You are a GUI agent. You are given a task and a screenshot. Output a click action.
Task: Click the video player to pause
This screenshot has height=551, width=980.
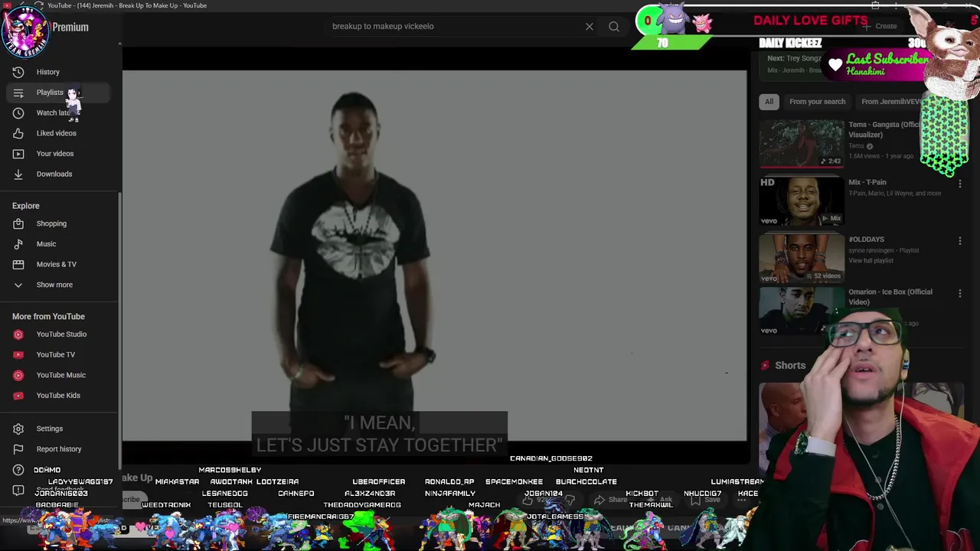(x=435, y=256)
